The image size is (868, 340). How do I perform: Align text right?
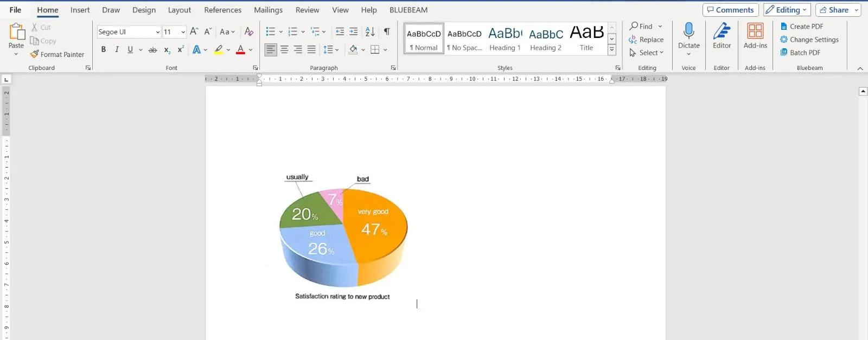pos(298,50)
